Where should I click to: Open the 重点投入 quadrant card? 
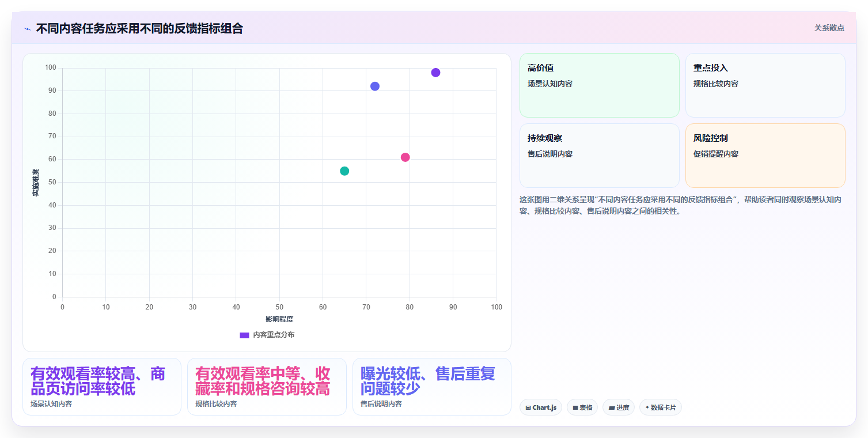click(765, 85)
